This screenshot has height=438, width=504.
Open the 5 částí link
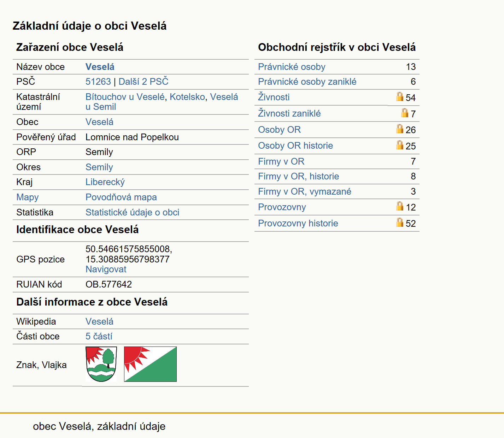tap(99, 336)
